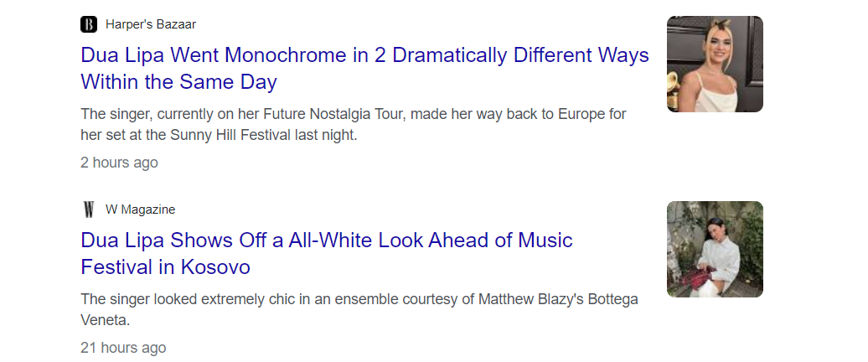The image size is (868, 362).
Task: Click the snippet starting "The singer looked"
Action: coord(359,299)
